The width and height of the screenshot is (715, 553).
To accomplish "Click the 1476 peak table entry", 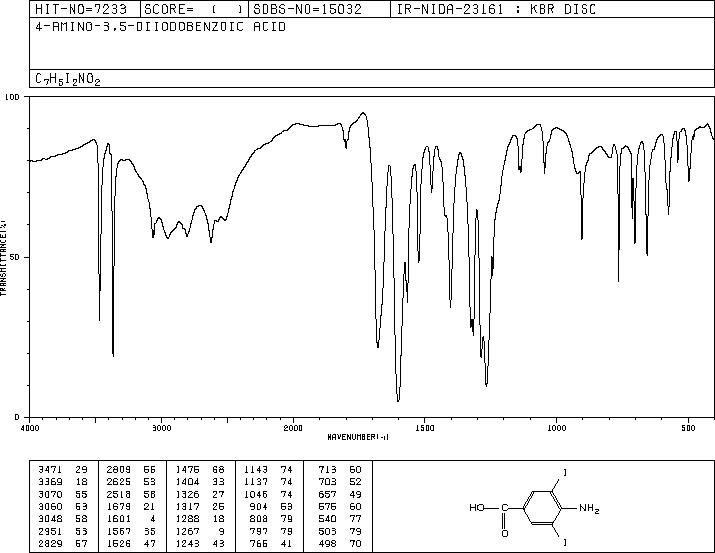I will coord(200,469).
